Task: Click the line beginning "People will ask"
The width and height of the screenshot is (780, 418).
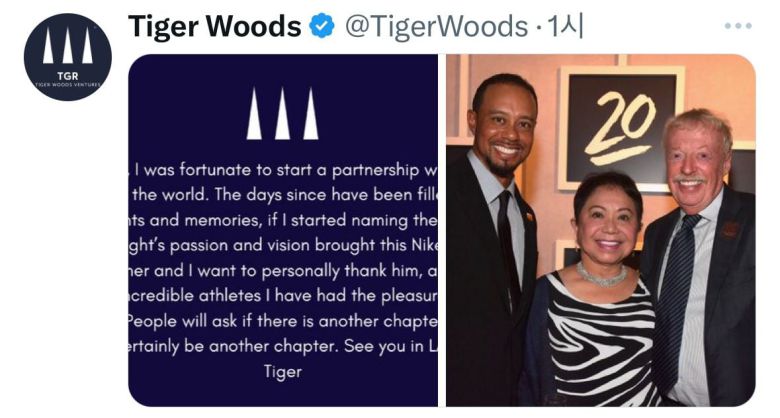Action: pyautogui.click(x=284, y=320)
